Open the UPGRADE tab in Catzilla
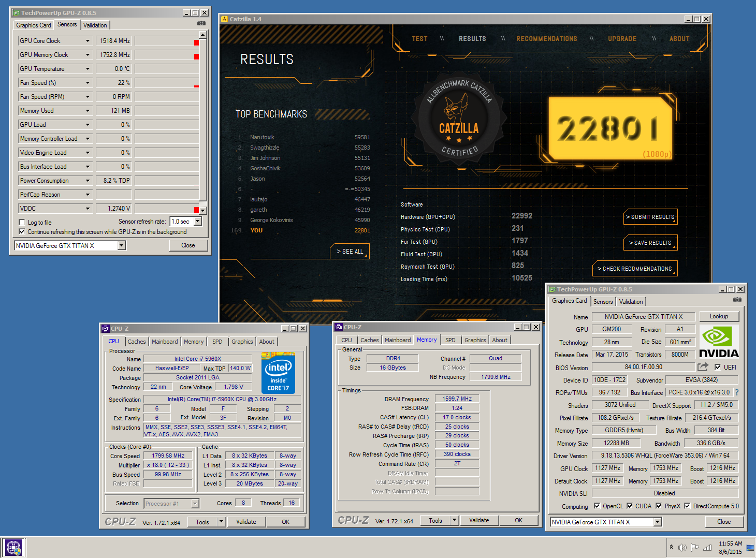The height and width of the screenshot is (558, 756). click(x=622, y=39)
